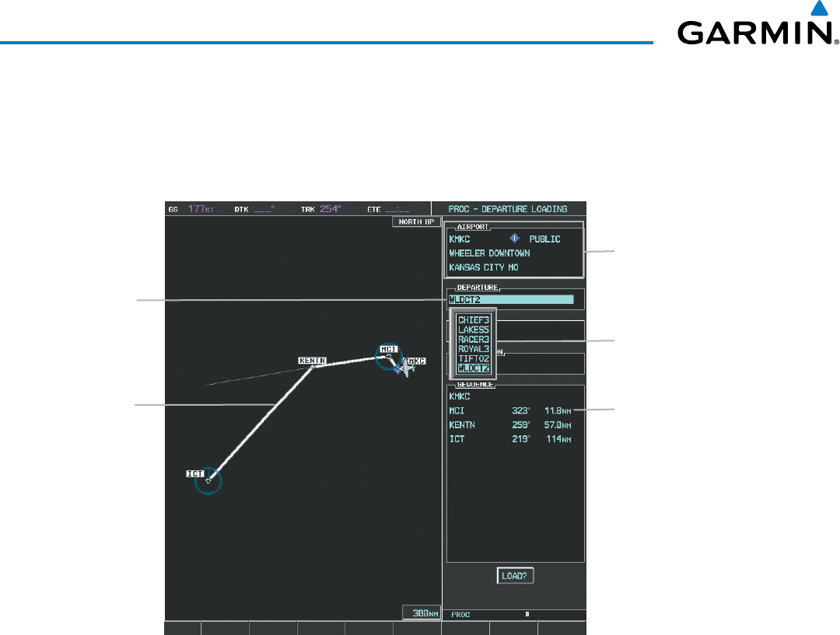Screen dimensions: 840x635
Task: Click the ICT VOR symbol on the map
Action: [x=208, y=481]
